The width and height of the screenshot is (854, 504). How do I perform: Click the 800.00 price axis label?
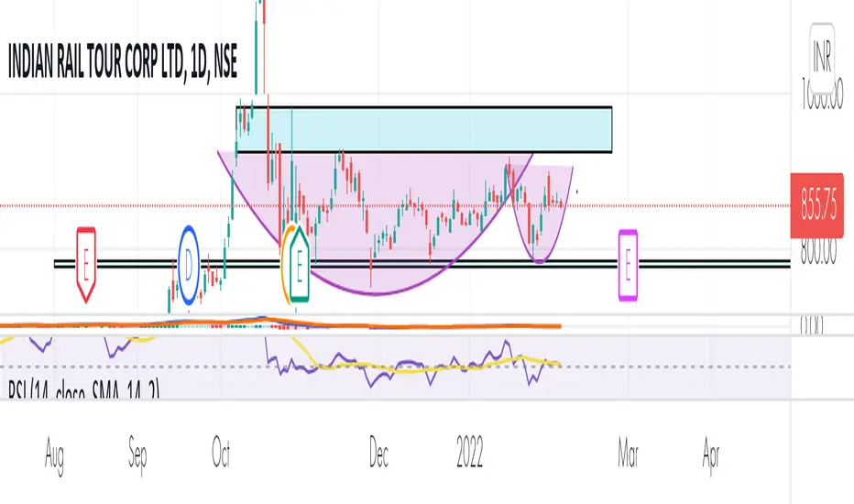[x=818, y=252]
